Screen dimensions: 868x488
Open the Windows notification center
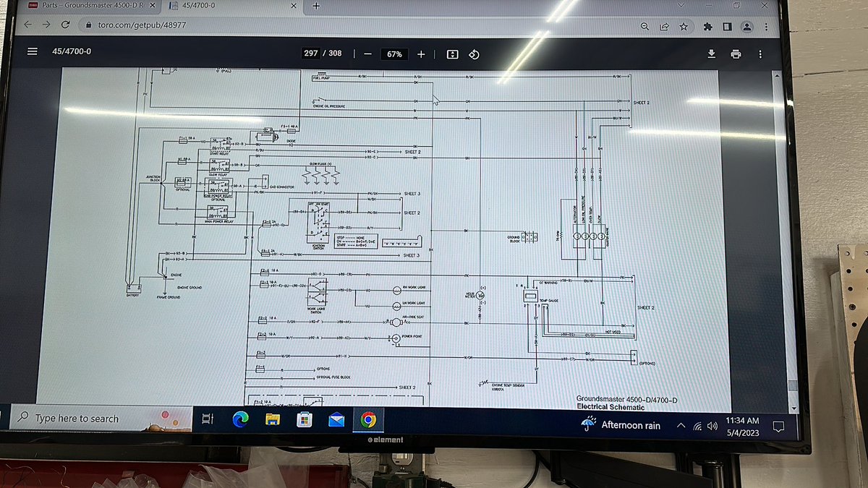click(x=778, y=427)
